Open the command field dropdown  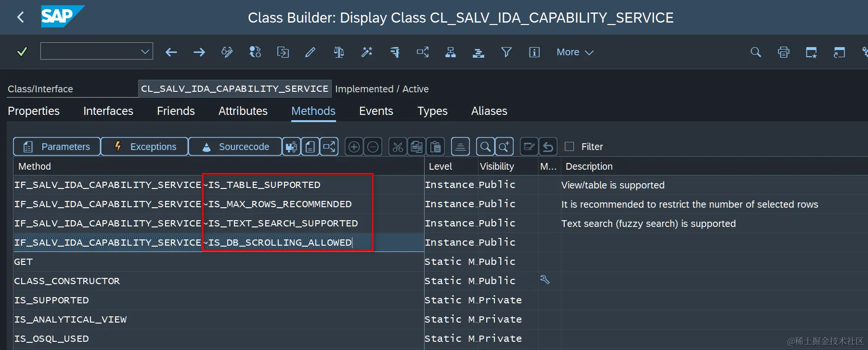pos(145,51)
